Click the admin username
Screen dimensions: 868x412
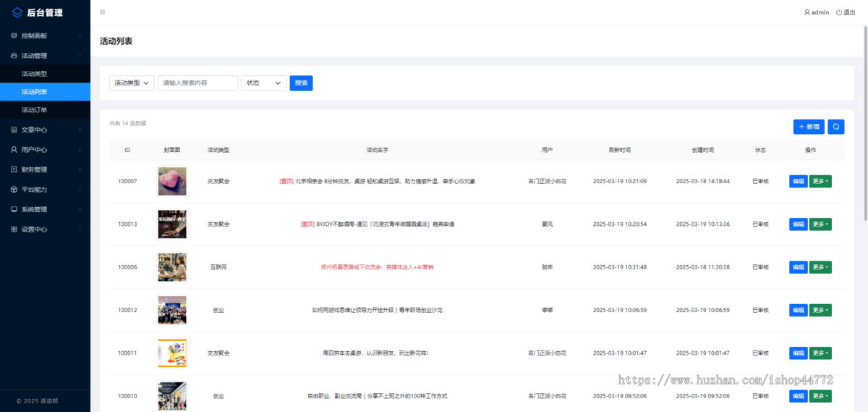[x=820, y=12]
